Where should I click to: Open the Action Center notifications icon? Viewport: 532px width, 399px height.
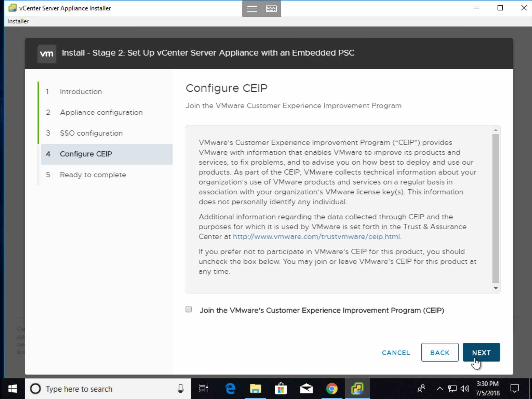(x=514, y=388)
